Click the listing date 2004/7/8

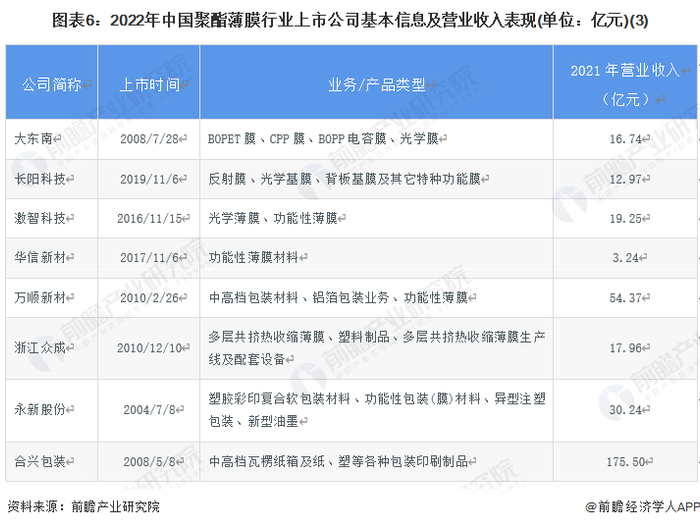(149, 410)
